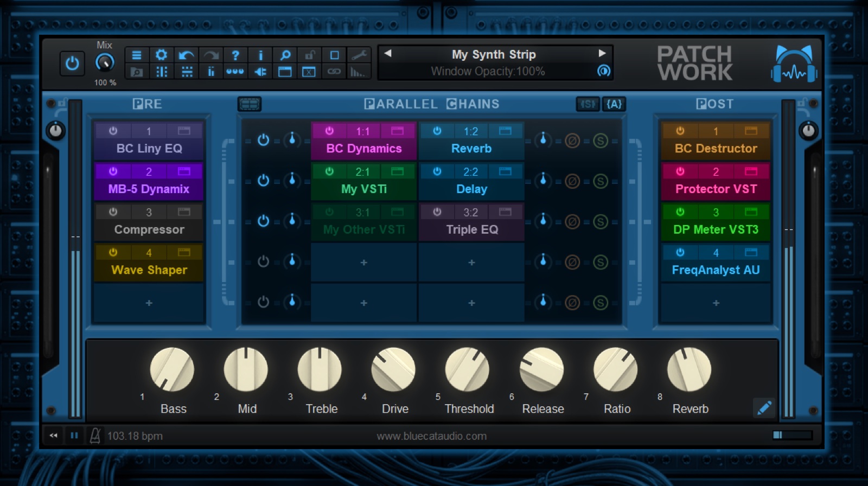This screenshot has width=868, height=486.
Task: Select the previous preset arrow
Action: click(x=388, y=54)
